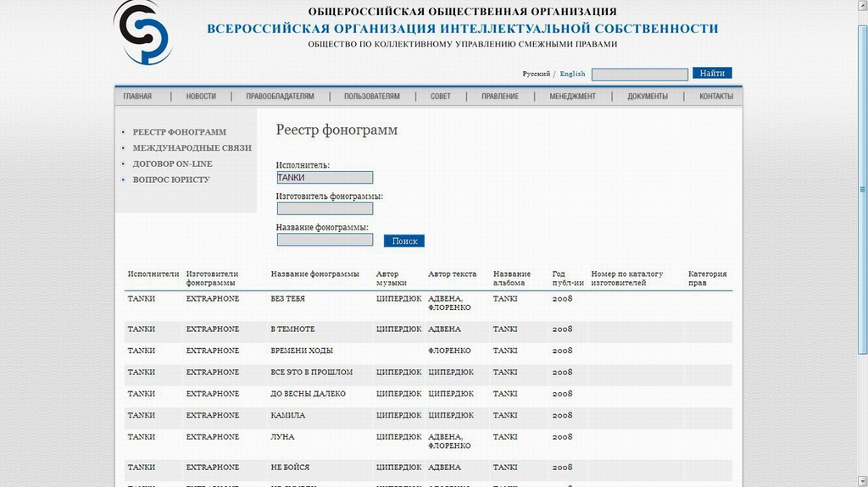868x487 pixels.
Task: Click Номер по каталогу изготовителей header
Action: click(x=627, y=279)
